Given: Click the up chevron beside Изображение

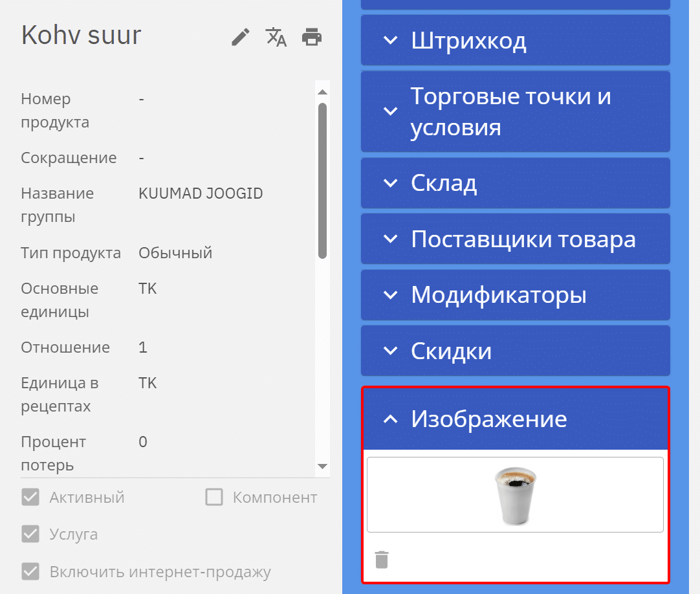Looking at the screenshot, I should click(390, 419).
